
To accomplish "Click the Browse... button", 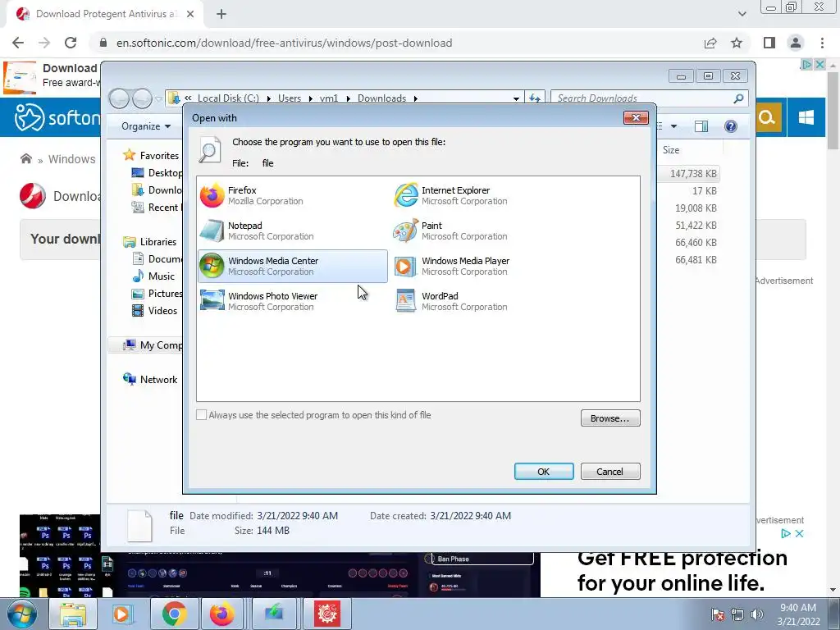I will click(x=610, y=418).
